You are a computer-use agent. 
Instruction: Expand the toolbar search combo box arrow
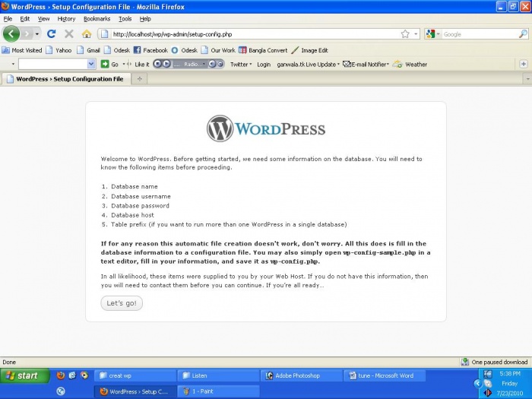(x=91, y=64)
